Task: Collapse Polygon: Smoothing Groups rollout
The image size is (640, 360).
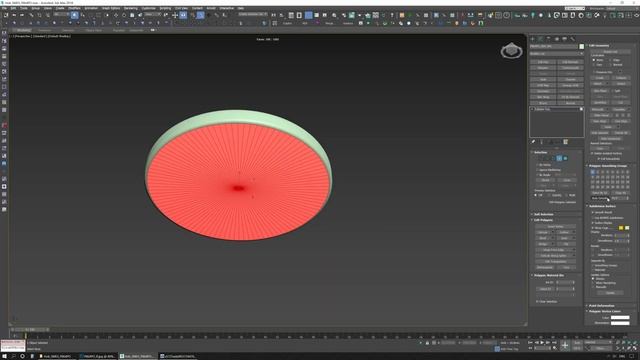Action: (608, 166)
